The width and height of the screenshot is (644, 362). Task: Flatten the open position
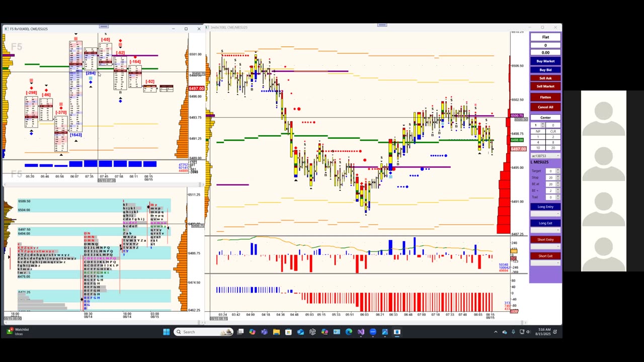coord(545,97)
